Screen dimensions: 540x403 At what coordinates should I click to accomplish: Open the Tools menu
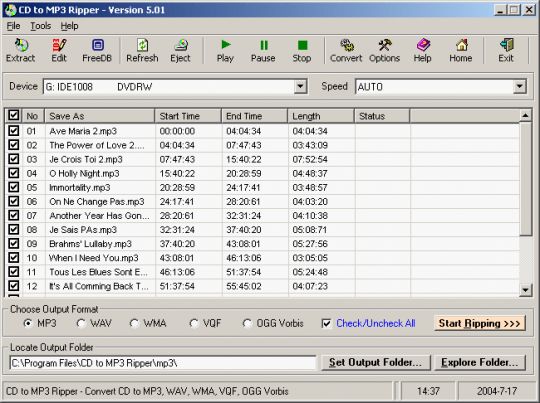pos(40,26)
